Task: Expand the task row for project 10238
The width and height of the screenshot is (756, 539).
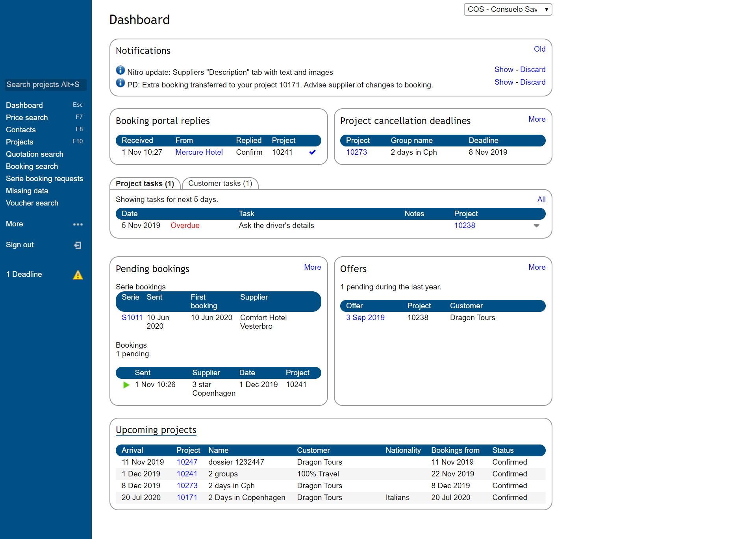Action: pyautogui.click(x=536, y=226)
